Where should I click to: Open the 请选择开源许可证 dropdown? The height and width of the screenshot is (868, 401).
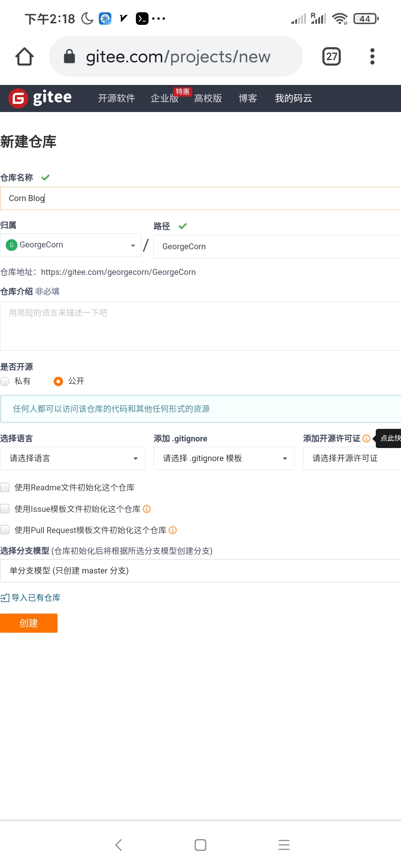click(352, 458)
